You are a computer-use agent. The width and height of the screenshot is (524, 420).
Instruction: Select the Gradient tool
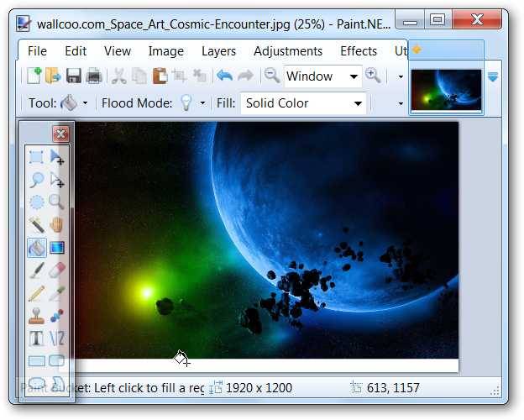57,248
